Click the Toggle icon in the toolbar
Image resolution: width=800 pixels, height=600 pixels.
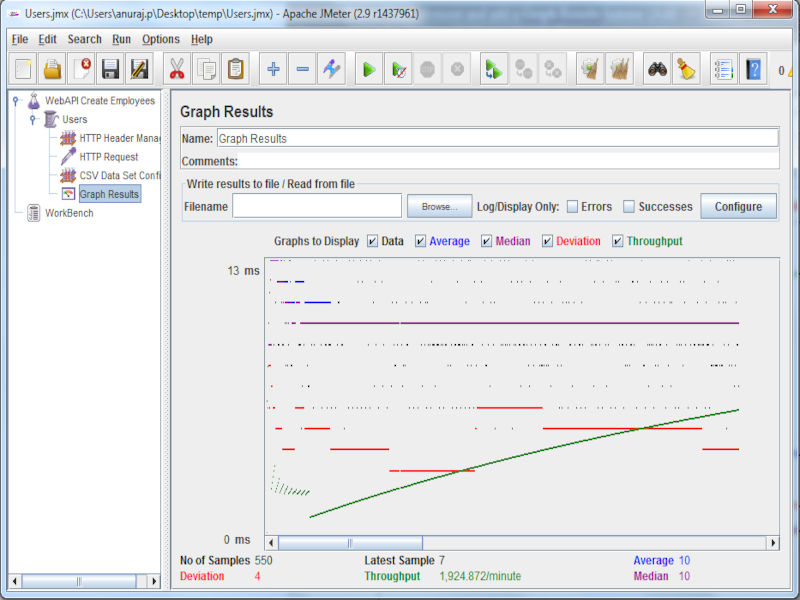coord(331,68)
